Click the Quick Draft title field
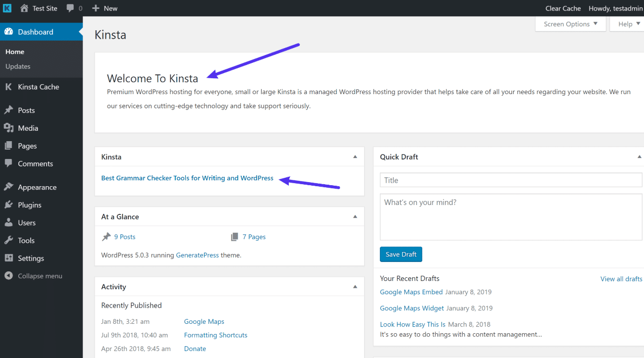 (510, 180)
